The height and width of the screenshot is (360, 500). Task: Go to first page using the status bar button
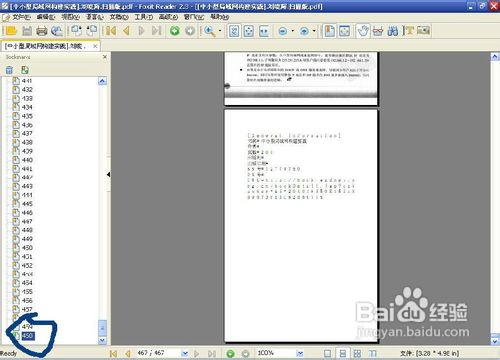[113, 353]
